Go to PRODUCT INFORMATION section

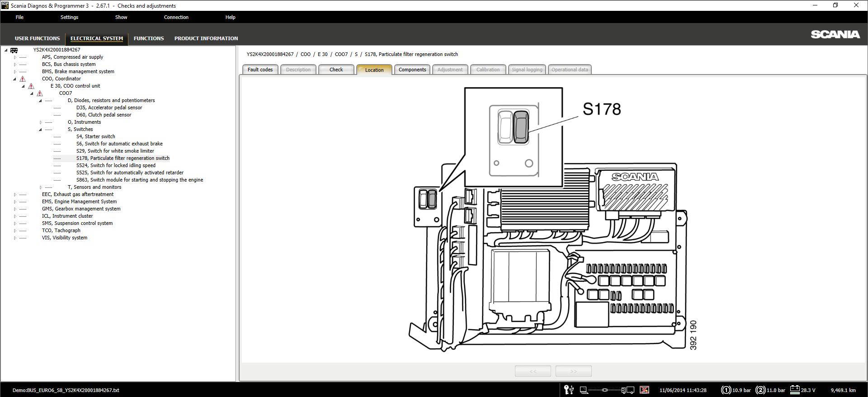[x=206, y=38]
